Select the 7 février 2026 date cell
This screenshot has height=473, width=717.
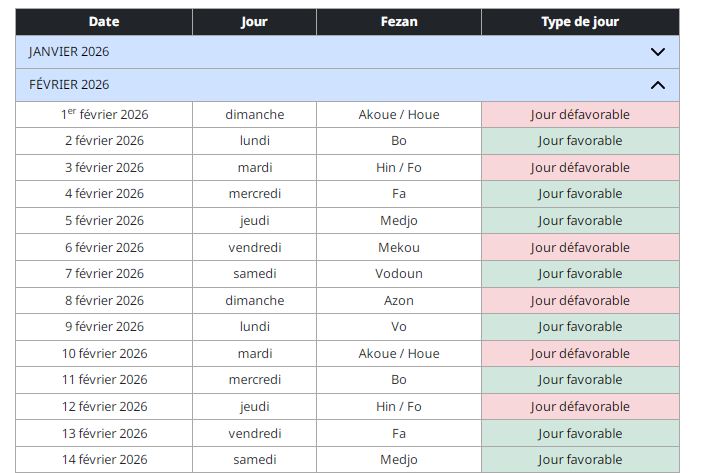pos(104,274)
